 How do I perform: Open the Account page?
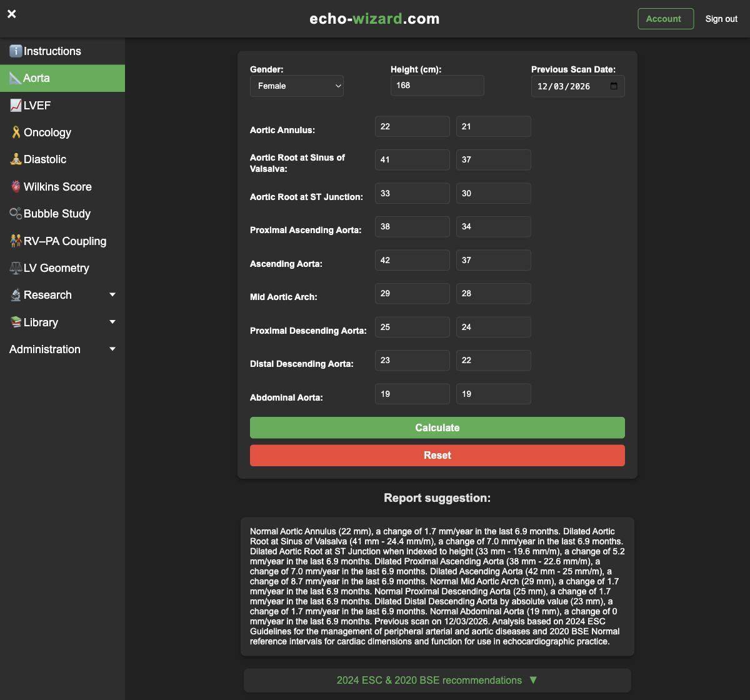click(666, 19)
